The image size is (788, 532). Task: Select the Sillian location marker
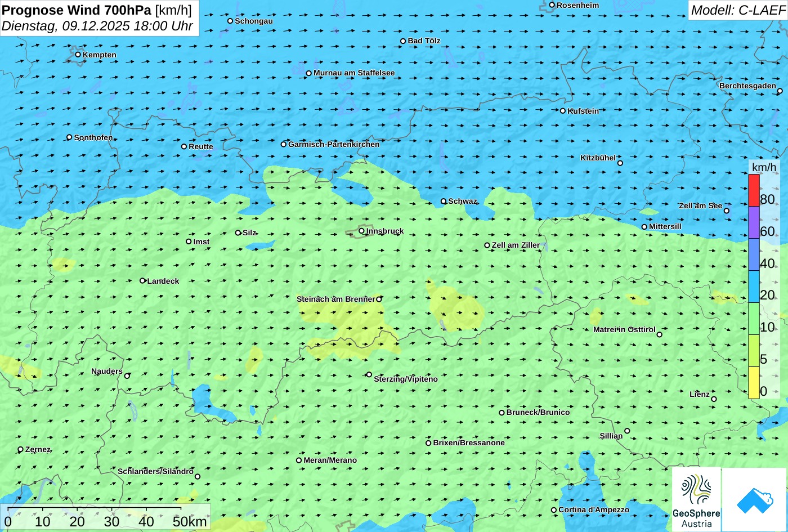pos(626,431)
